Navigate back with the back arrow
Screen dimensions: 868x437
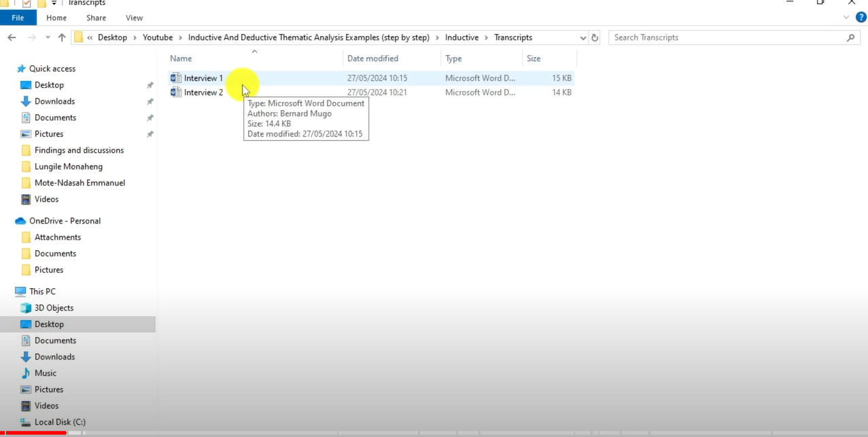click(x=12, y=37)
